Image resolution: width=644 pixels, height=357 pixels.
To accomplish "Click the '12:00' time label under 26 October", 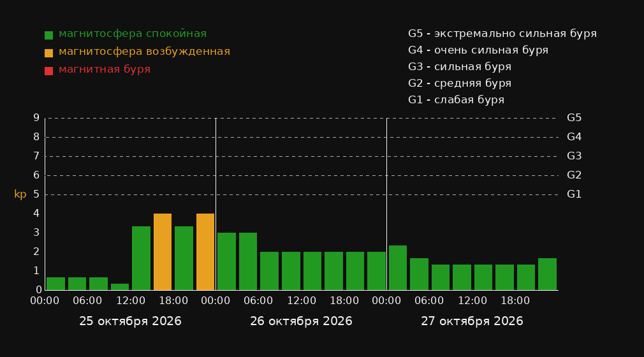I will click(302, 301).
